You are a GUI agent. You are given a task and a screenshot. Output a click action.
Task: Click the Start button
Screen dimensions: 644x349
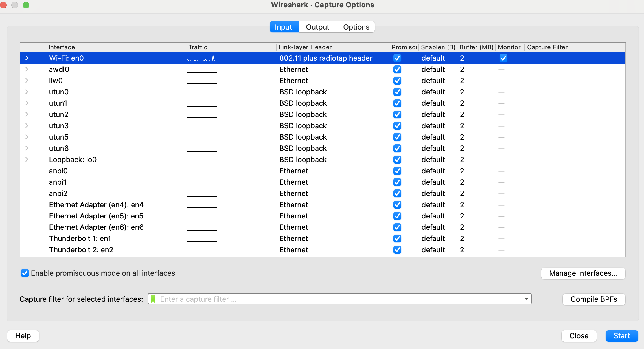click(621, 336)
